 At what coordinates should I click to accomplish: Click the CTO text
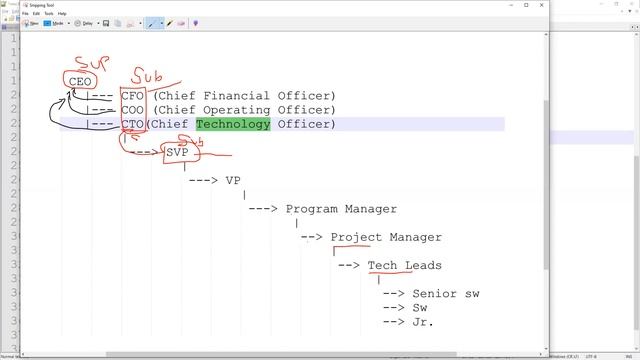[x=133, y=124]
